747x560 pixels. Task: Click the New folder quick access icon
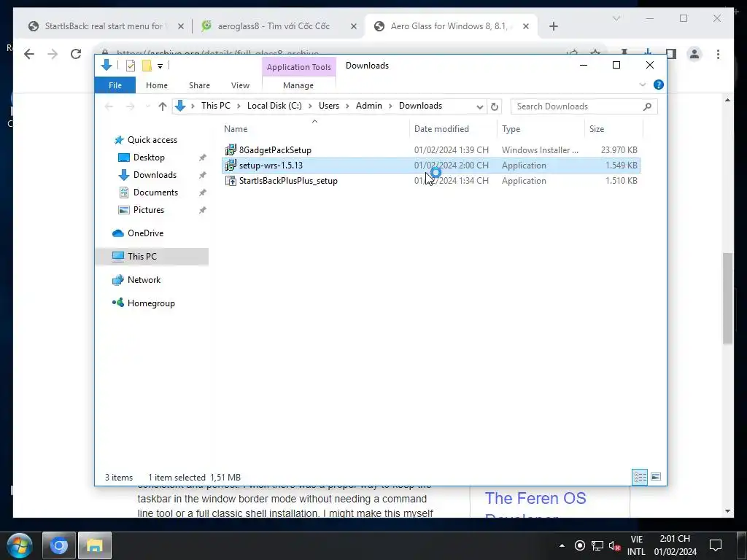pos(147,66)
